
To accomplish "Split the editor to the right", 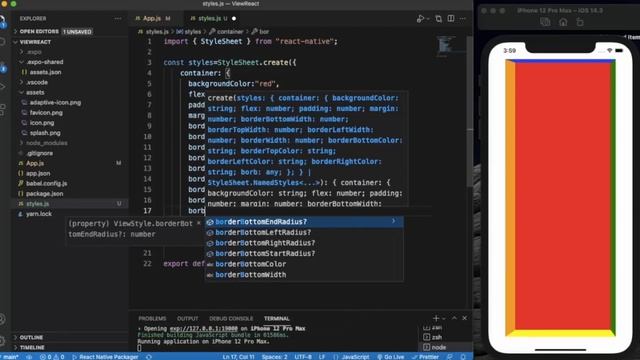I will (x=451, y=19).
